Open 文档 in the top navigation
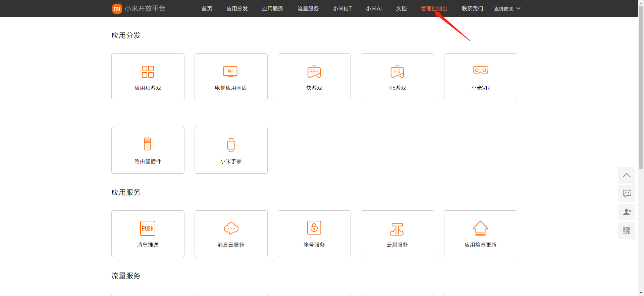This screenshot has height=296, width=644. point(401,9)
